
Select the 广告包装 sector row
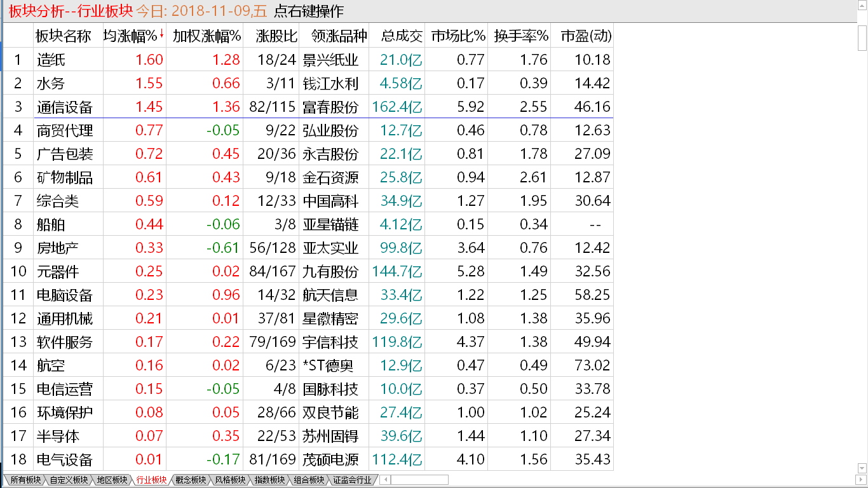tap(308, 154)
